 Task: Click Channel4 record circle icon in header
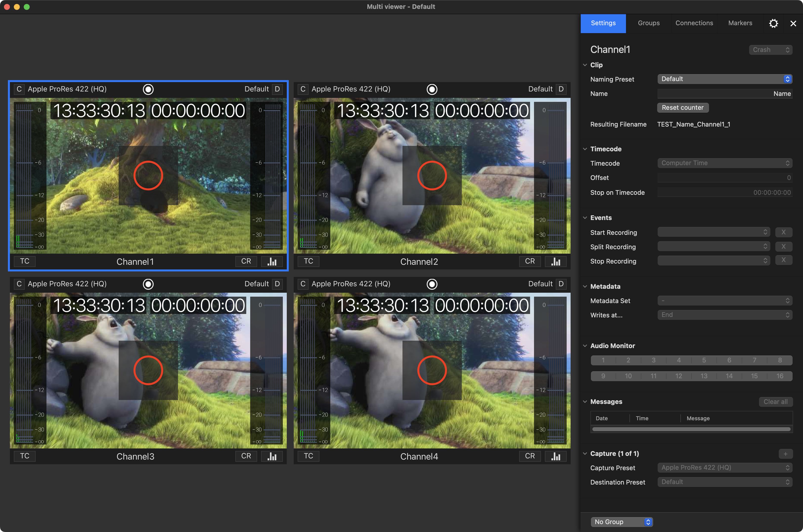tap(432, 284)
